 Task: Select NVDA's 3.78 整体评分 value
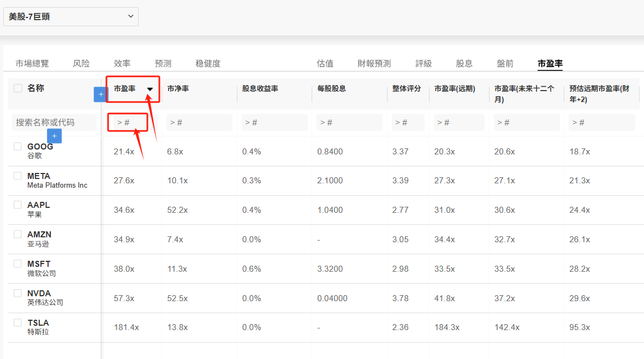(x=401, y=298)
